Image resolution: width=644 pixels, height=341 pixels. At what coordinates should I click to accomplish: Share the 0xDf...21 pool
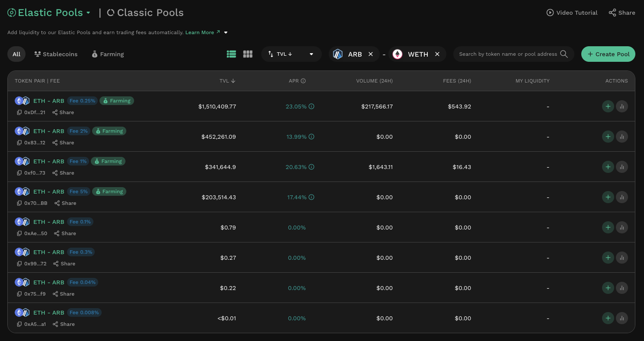point(63,112)
